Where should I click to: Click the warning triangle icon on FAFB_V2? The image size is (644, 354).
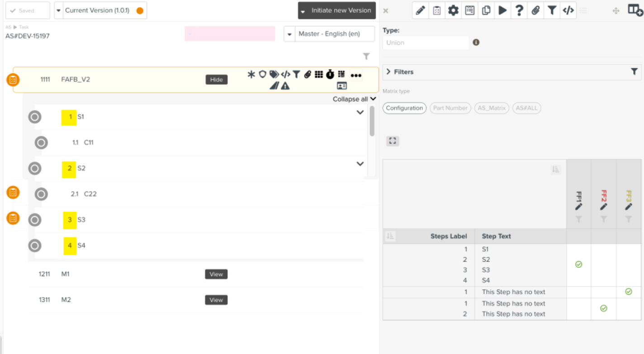(x=285, y=86)
